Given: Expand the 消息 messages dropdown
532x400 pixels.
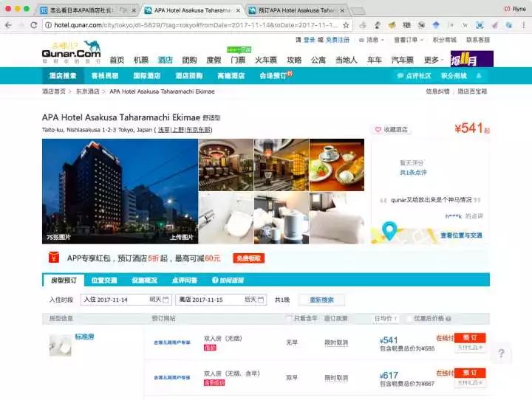Looking at the screenshot, I should (x=372, y=40).
